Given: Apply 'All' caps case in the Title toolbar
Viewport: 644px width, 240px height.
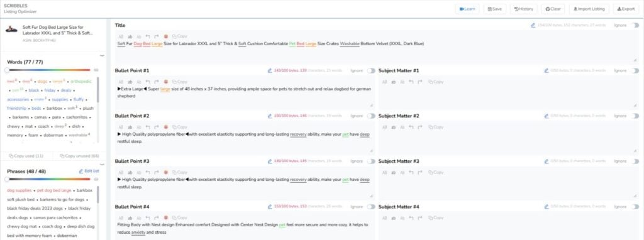Looking at the screenshot, I should (120, 36).
